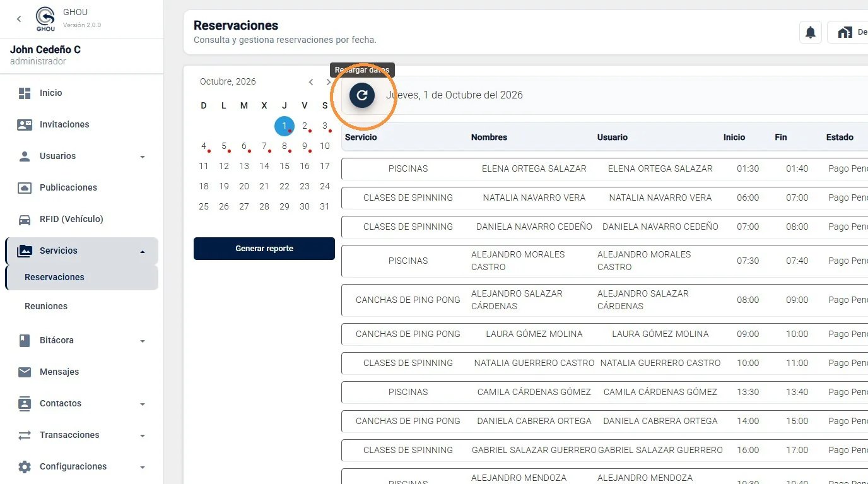The width and height of the screenshot is (868, 484).
Task: Select October 1 in the calendar
Action: pos(284,126)
